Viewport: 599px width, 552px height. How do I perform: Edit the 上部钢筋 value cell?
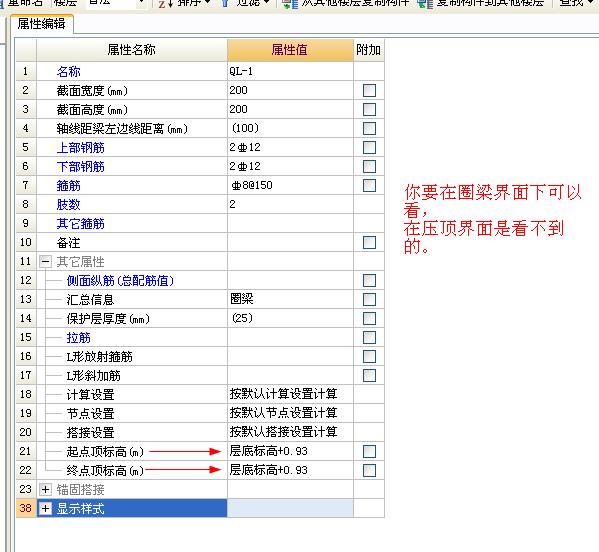click(290, 147)
